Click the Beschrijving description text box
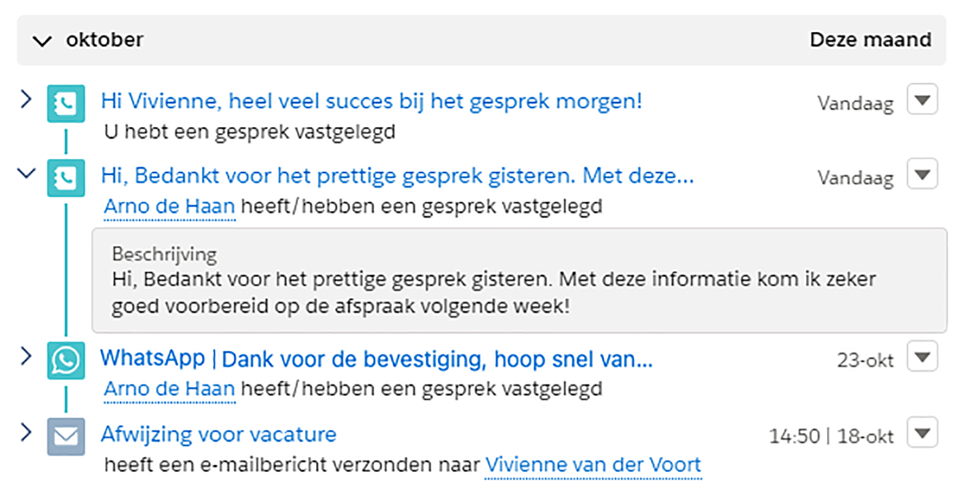This screenshot has height=502, width=980. [519, 281]
